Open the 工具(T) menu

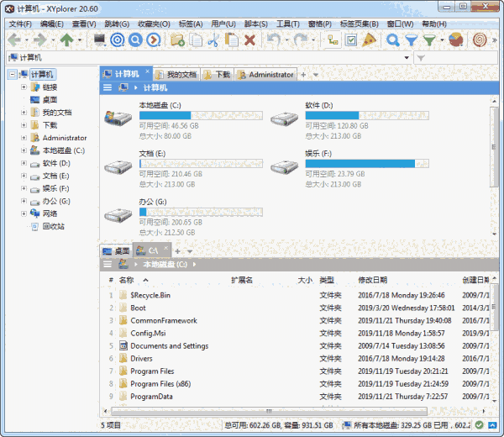(288, 24)
